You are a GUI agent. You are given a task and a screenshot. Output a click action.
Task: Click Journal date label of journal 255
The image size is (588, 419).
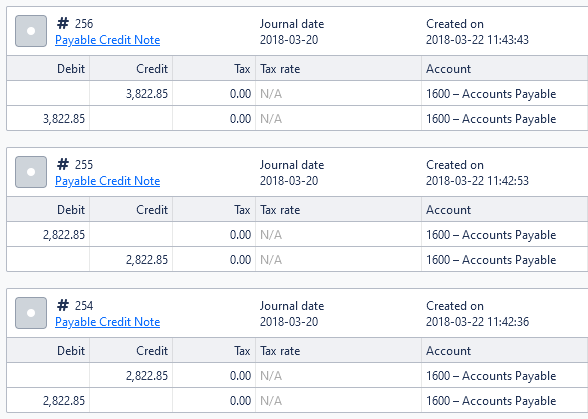tap(292, 165)
